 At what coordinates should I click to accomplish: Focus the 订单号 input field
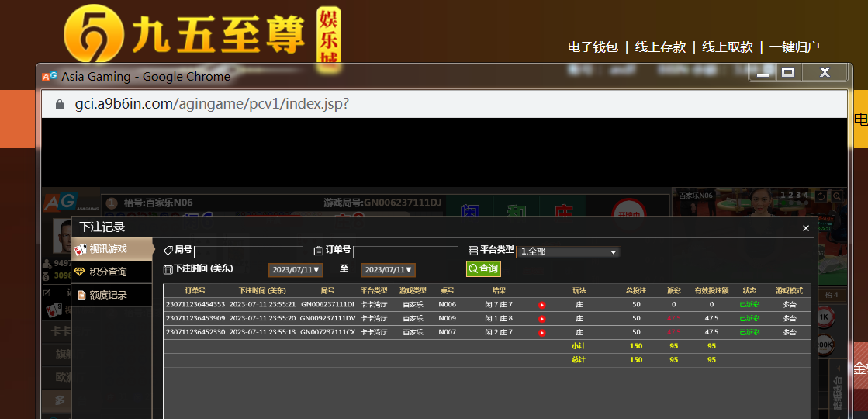pyautogui.click(x=405, y=252)
